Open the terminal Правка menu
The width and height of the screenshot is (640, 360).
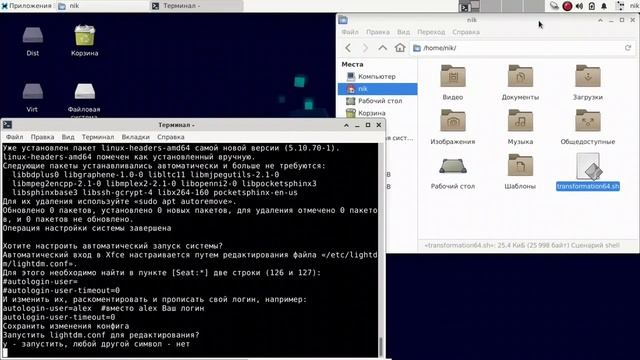point(42,137)
